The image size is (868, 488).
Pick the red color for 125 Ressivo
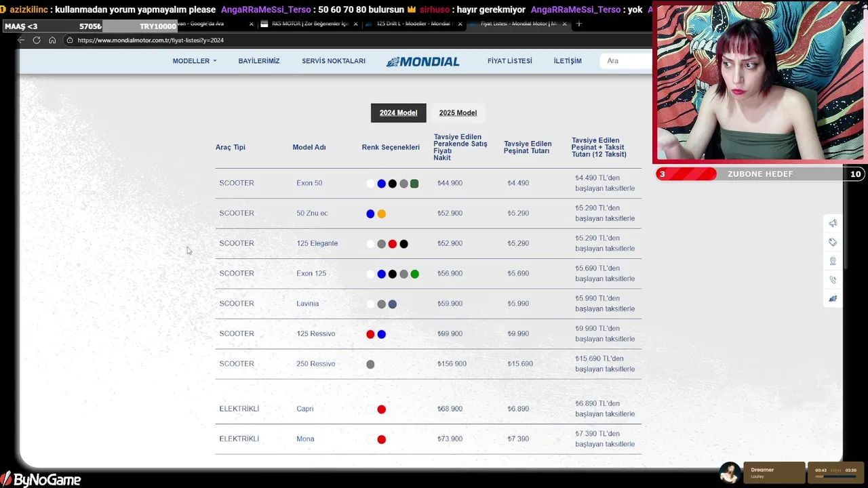(x=370, y=334)
